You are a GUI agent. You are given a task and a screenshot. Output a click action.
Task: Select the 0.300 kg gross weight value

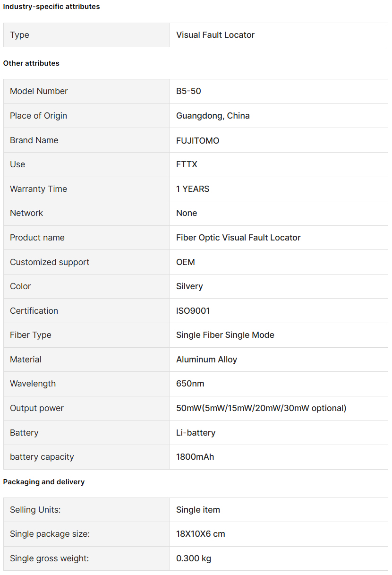pos(194,558)
